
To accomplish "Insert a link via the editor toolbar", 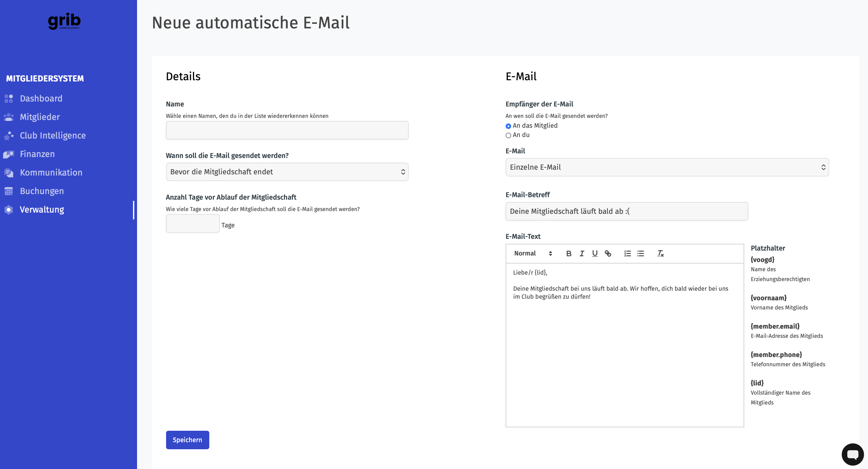I will point(608,253).
